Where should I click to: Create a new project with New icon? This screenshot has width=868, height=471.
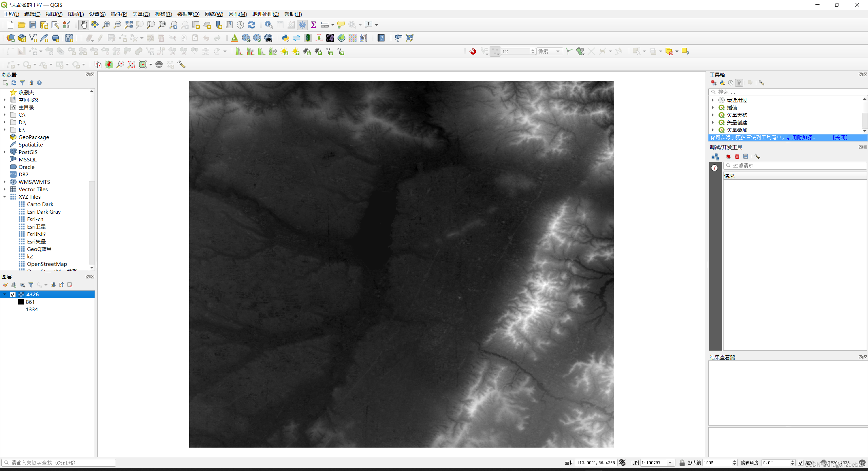tap(10, 25)
